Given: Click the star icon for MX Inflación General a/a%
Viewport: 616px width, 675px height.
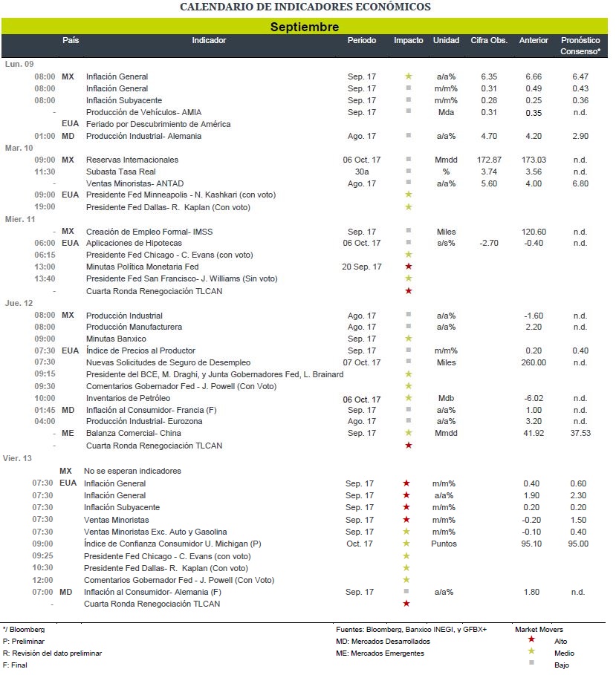Looking at the screenshot, I should (x=409, y=76).
